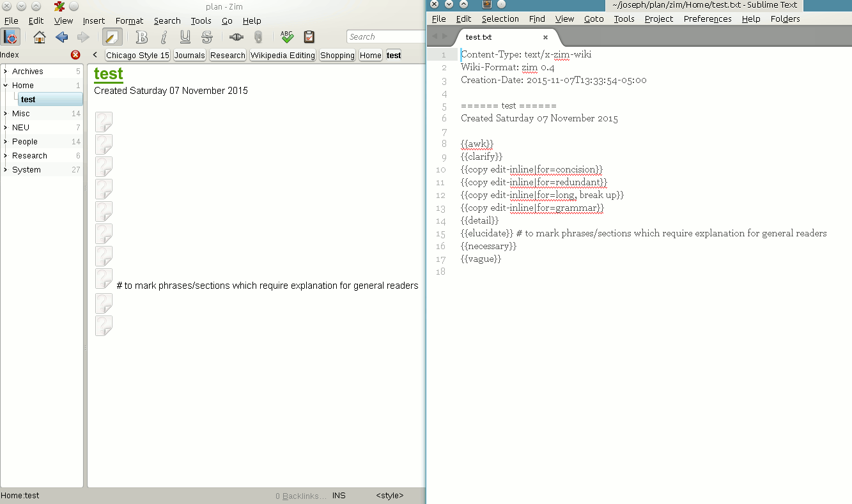
Task: Open Zim's Insert menu
Action: [94, 20]
